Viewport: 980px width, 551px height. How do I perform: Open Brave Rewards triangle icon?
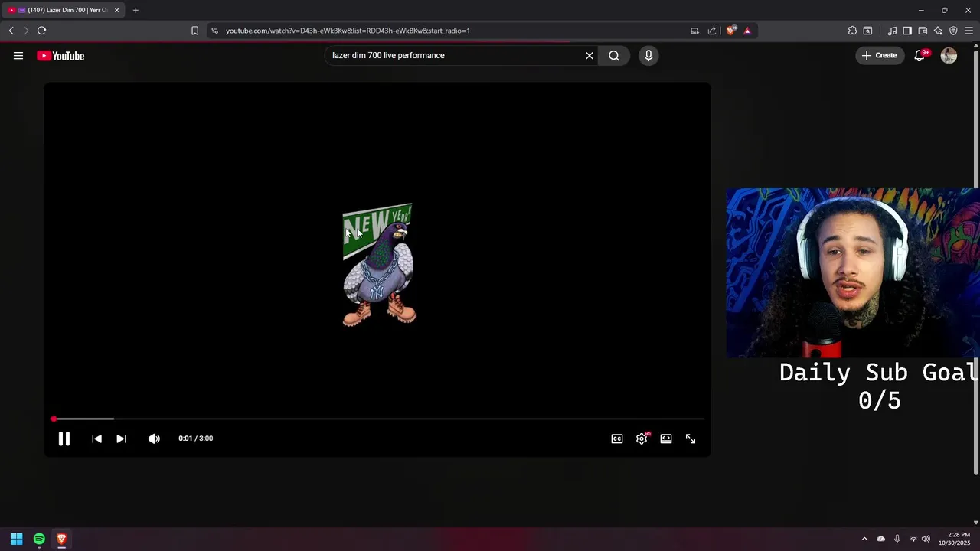747,31
